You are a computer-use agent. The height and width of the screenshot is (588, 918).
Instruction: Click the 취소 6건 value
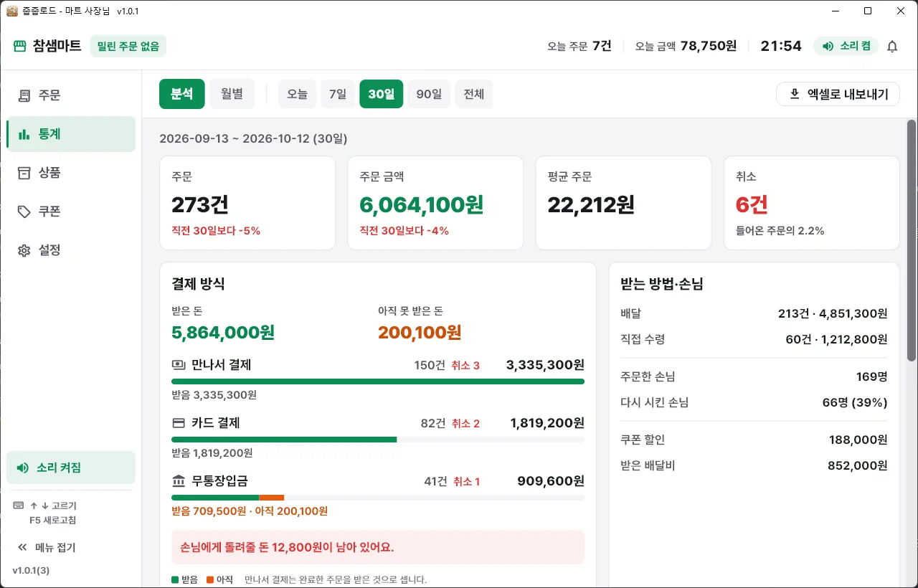tap(752, 205)
